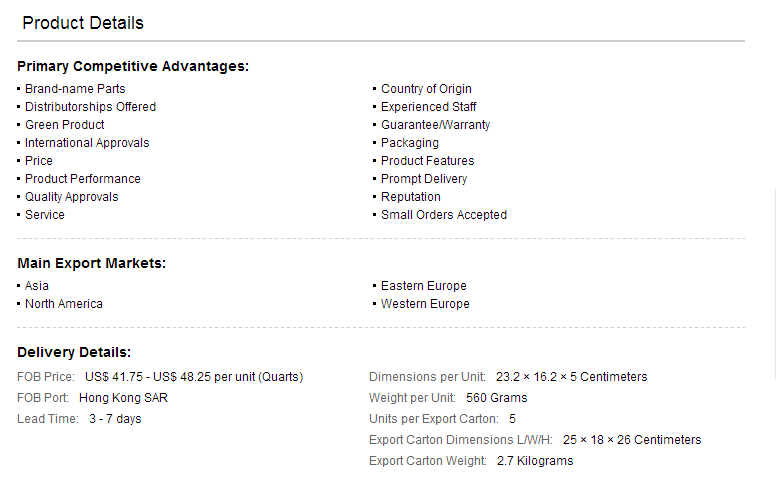Select Prompt Delivery in advantages list

pyautogui.click(x=424, y=179)
